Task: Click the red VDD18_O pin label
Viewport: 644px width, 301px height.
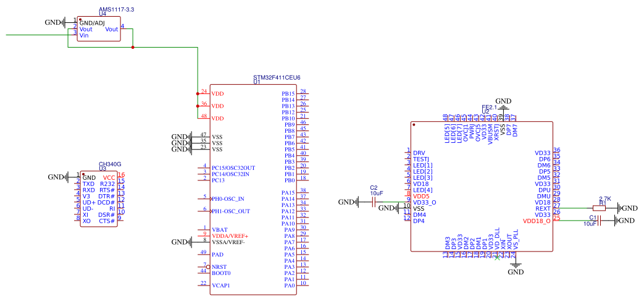Action: (x=537, y=221)
